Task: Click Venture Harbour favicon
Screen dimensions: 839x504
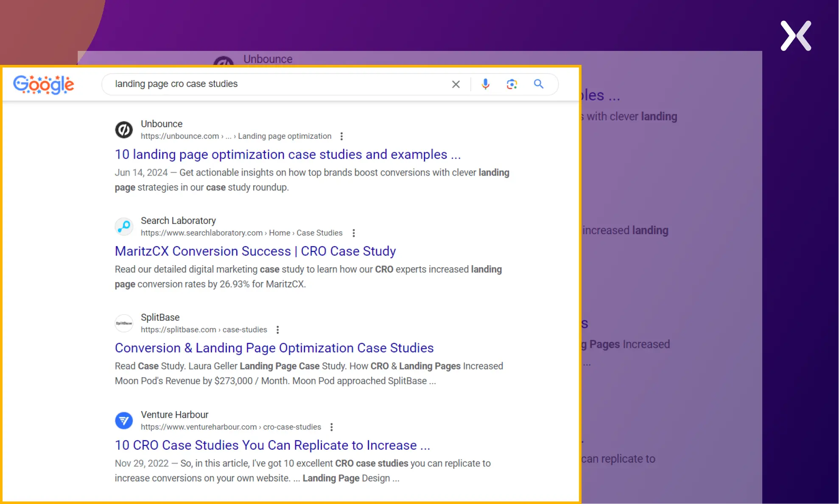Action: click(124, 420)
